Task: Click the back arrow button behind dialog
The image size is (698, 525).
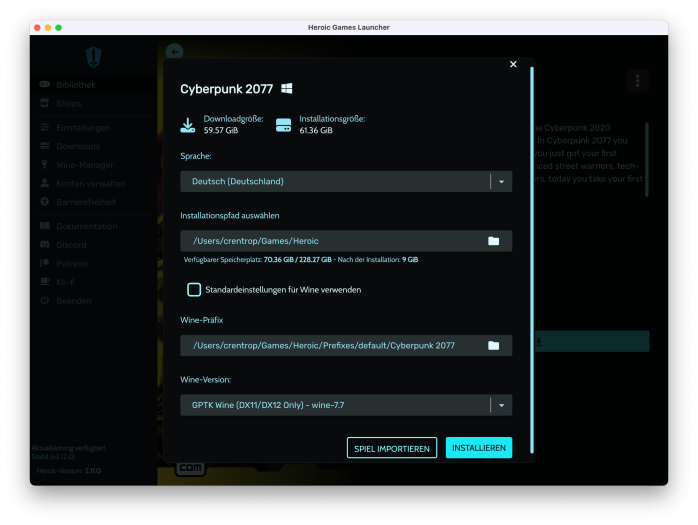Action: tap(174, 52)
